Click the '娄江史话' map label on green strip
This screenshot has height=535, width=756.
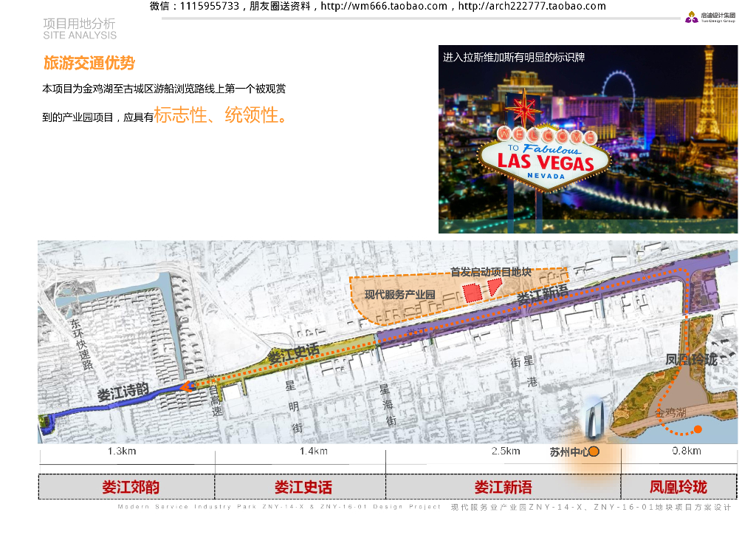[294, 354]
